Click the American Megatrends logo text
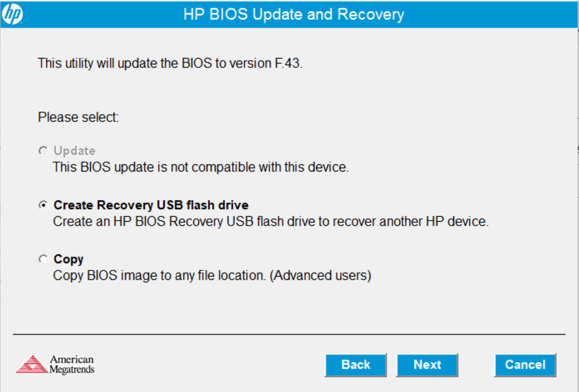 (72, 364)
